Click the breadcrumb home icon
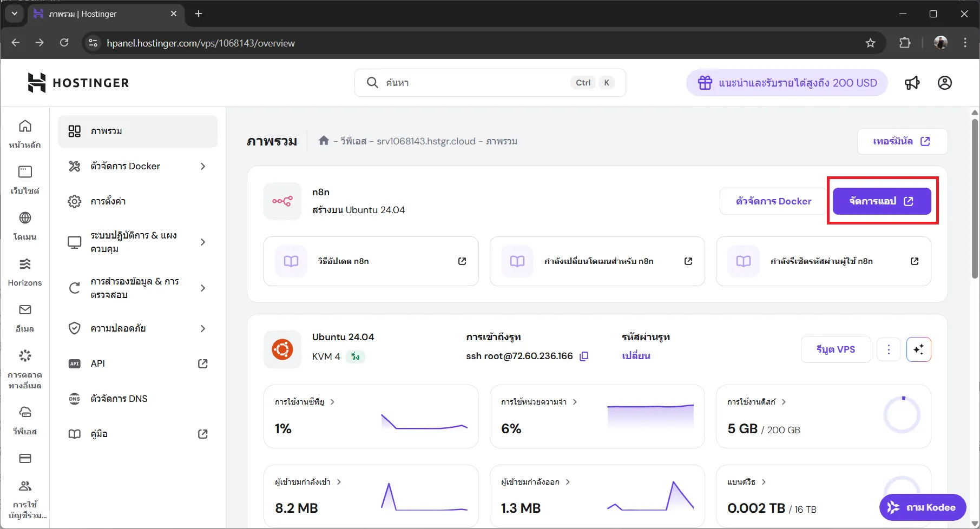The height and width of the screenshot is (529, 980). (x=324, y=141)
